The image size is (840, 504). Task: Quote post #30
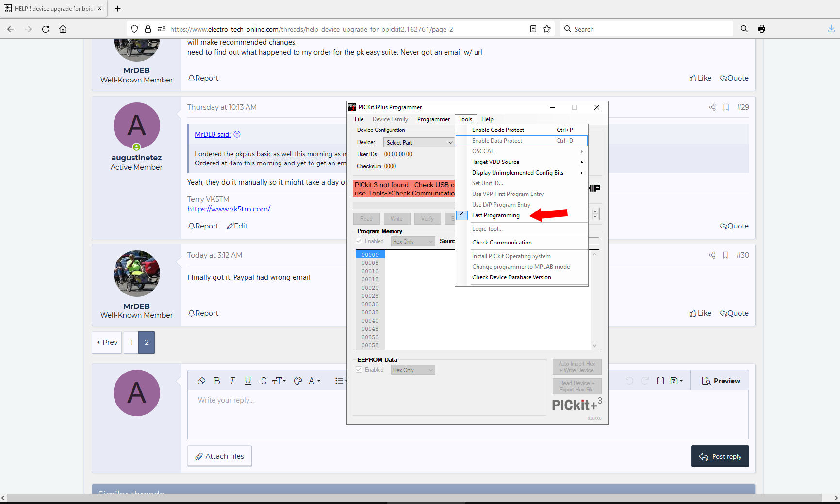(734, 313)
